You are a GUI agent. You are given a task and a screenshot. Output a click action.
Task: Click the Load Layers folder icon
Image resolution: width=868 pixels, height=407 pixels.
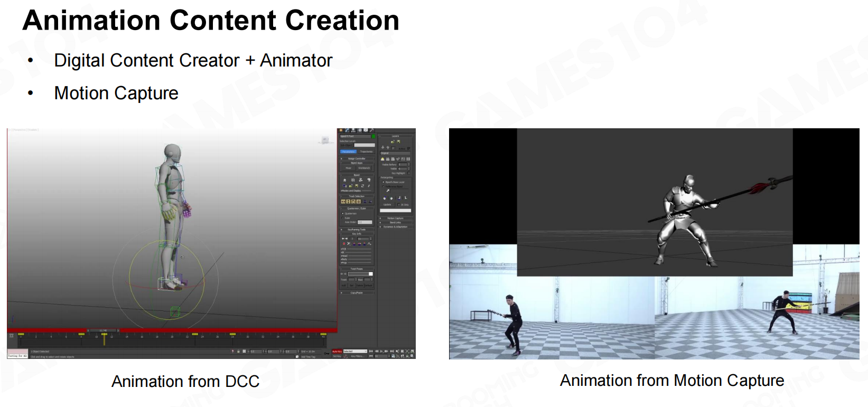pos(393,141)
